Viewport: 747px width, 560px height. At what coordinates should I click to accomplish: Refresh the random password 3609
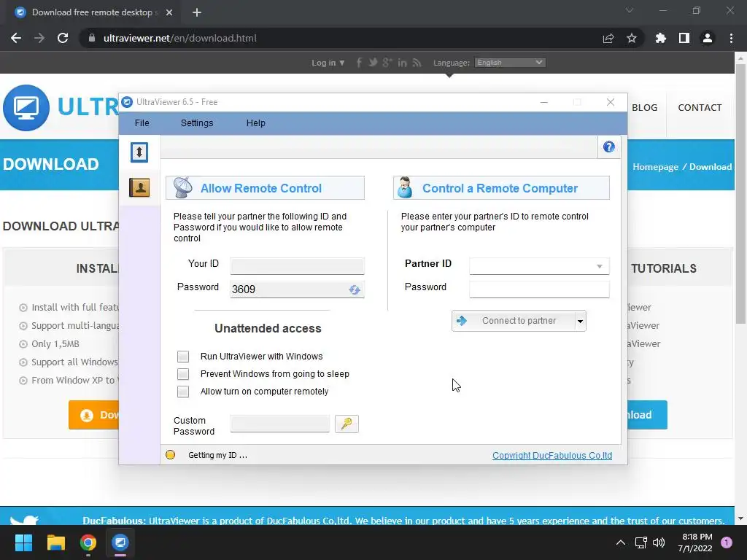click(354, 289)
